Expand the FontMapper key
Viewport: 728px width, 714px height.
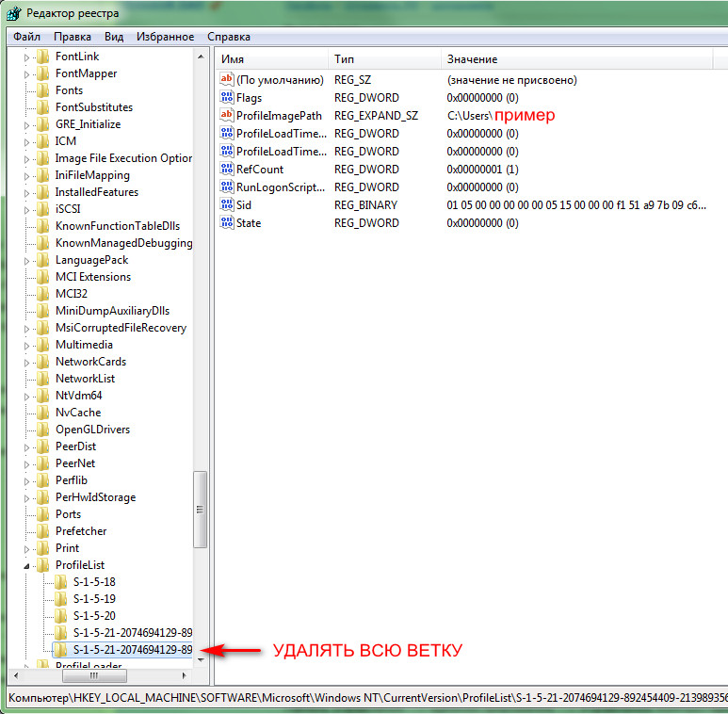[x=26, y=74]
